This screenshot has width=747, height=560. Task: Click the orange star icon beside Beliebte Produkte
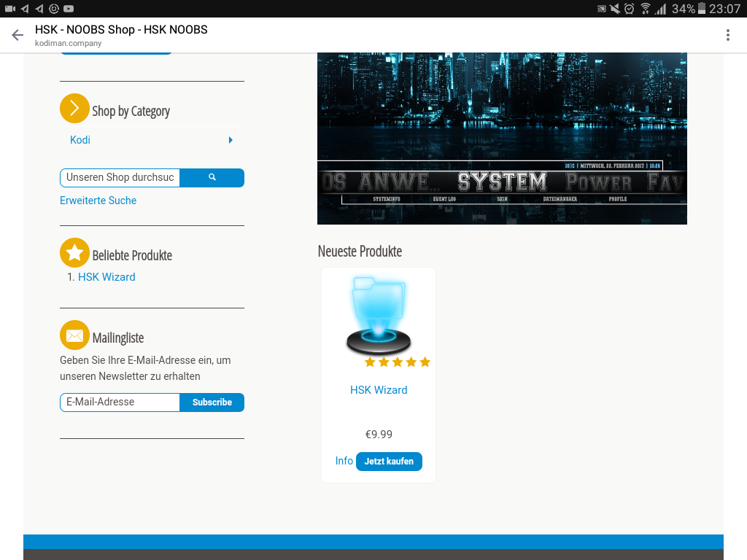tap(74, 252)
